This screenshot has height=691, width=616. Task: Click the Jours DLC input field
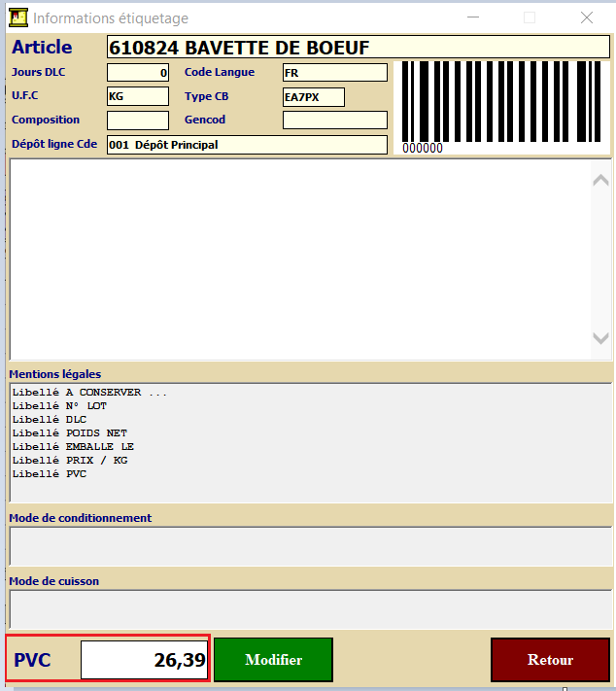(137, 73)
